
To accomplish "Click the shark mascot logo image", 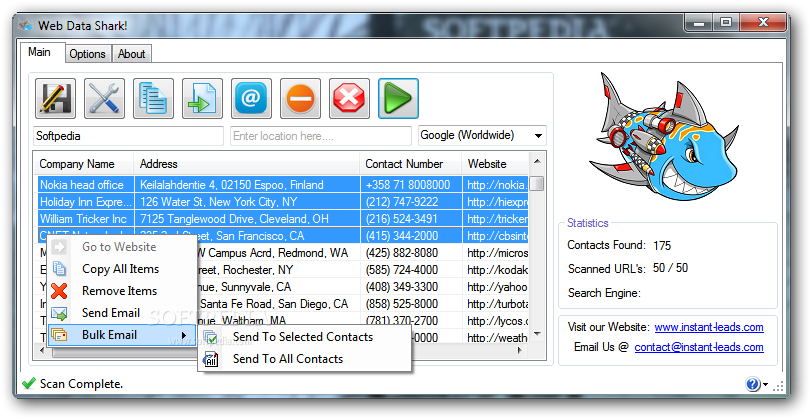I will pos(664,137).
